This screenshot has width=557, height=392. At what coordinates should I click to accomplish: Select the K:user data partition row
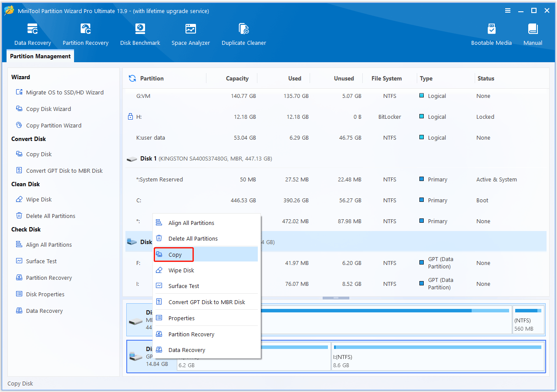point(336,137)
